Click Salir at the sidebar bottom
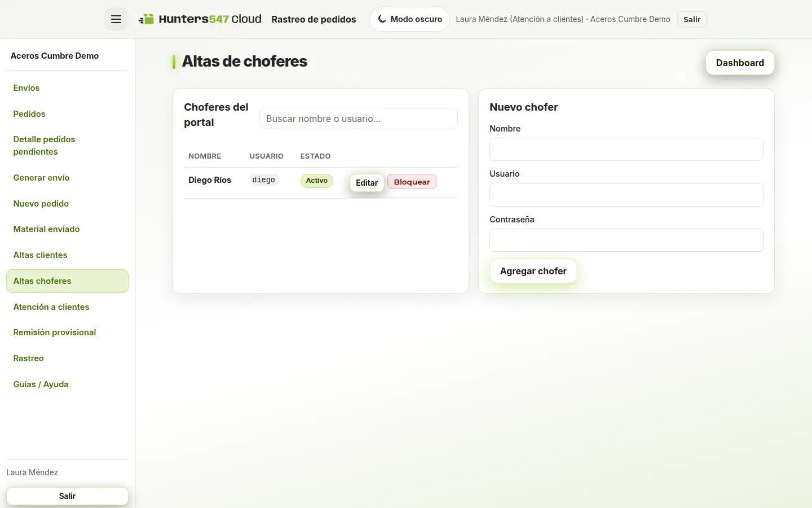812x508 pixels. (67, 496)
